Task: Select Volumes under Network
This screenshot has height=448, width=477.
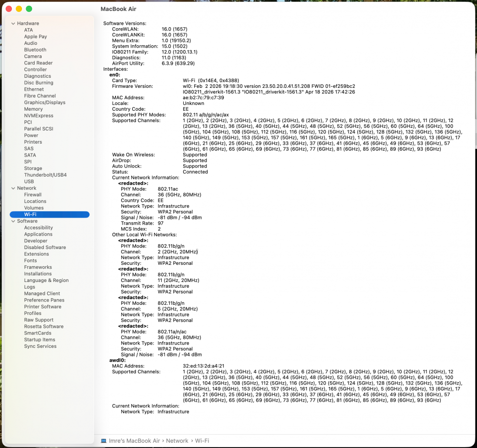Action: tap(34, 208)
